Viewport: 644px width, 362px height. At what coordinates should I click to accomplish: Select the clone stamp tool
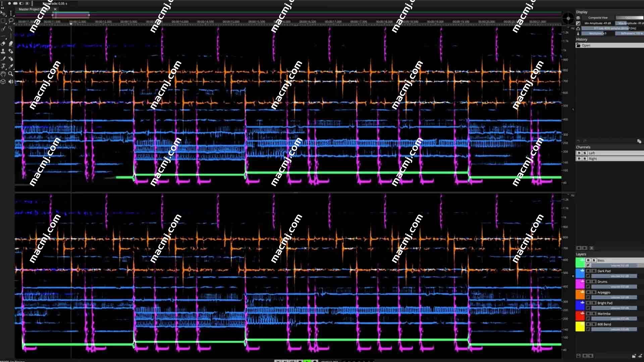click(3, 51)
